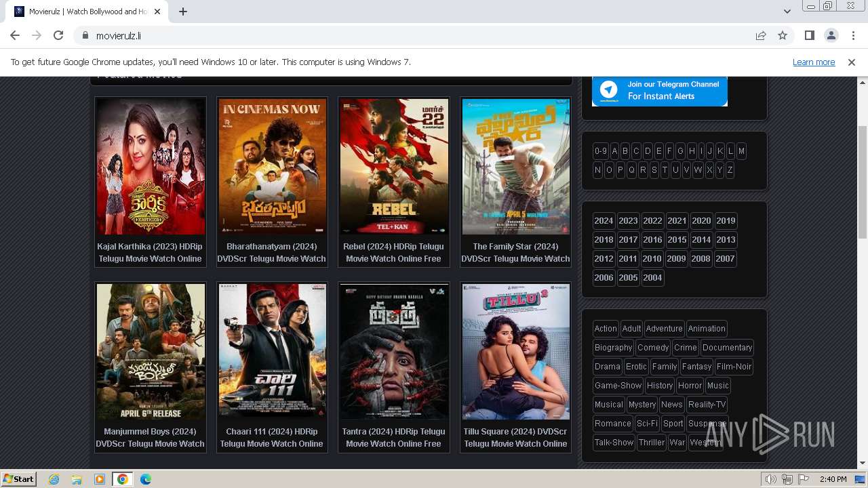
Task: Filter movies starting with letter Z
Action: click(x=730, y=170)
